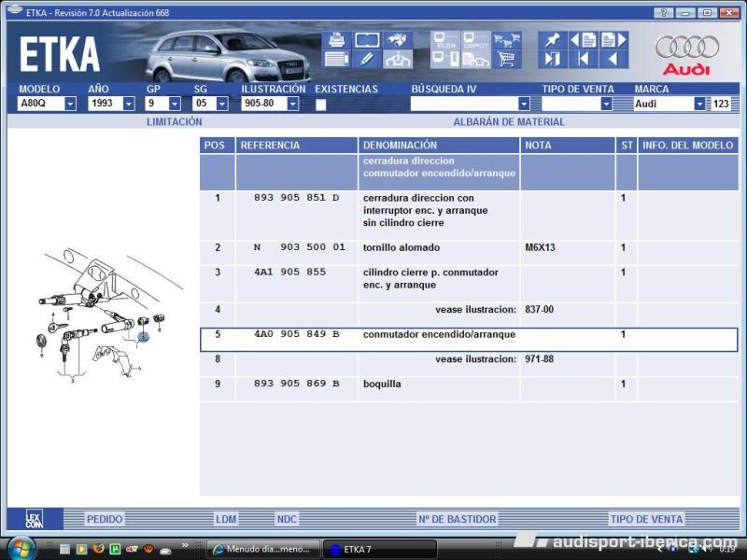Click the NOTA column header

pos(568,146)
